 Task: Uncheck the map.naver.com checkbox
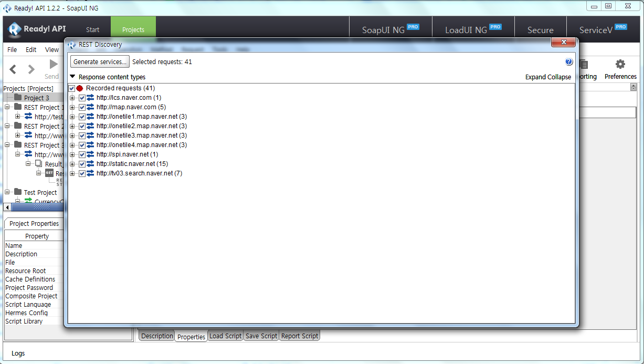[x=82, y=107]
